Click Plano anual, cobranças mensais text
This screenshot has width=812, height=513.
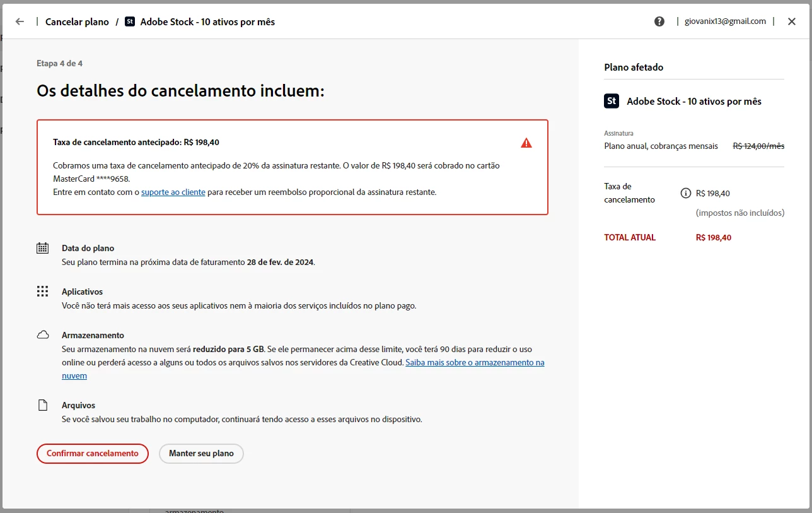click(x=661, y=146)
